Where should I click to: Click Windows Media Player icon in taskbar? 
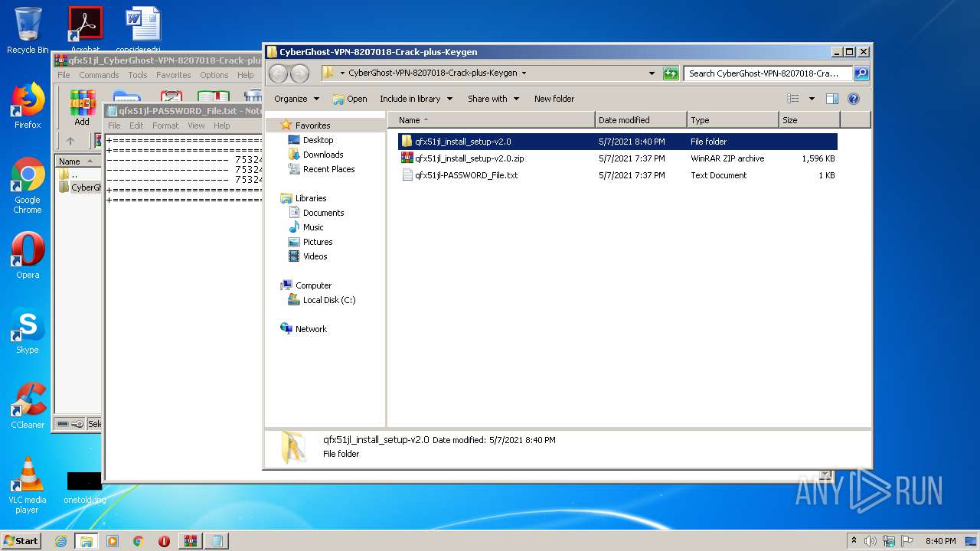pos(113,541)
